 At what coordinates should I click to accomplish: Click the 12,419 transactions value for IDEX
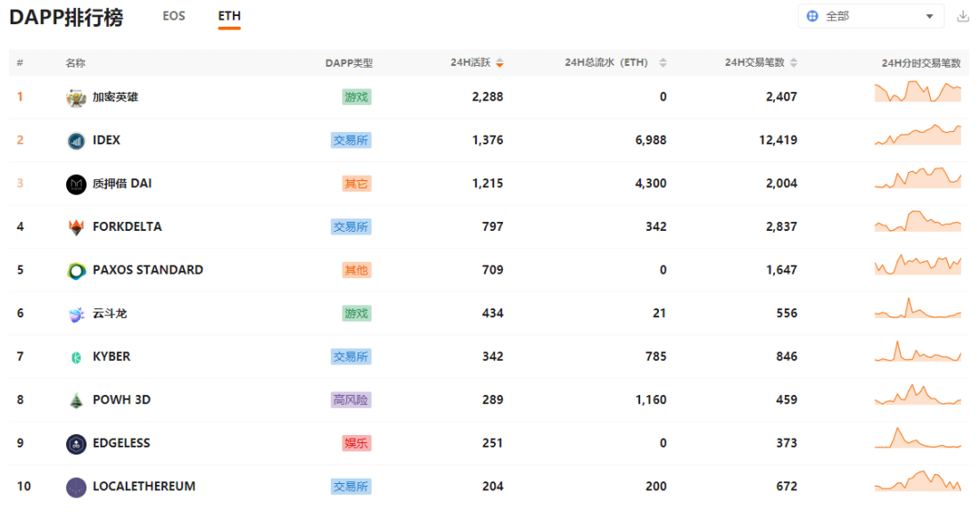coord(778,140)
